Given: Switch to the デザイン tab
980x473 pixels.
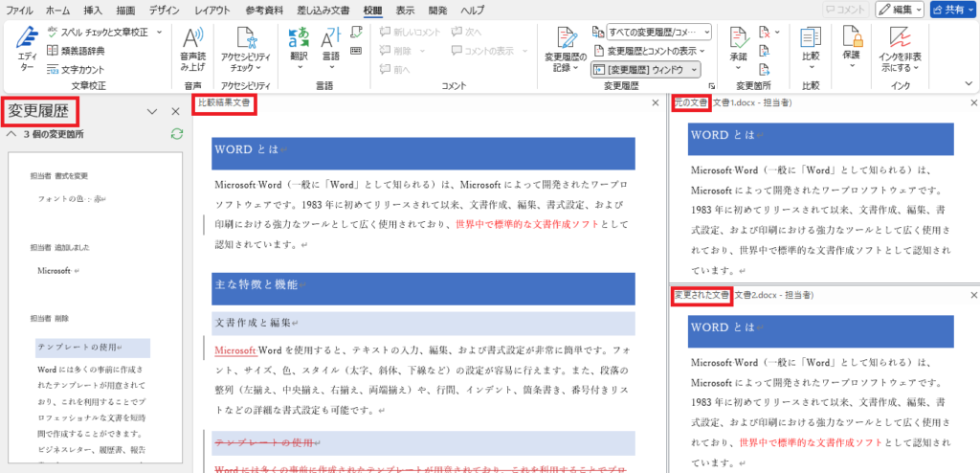Looking at the screenshot, I should (165, 11).
